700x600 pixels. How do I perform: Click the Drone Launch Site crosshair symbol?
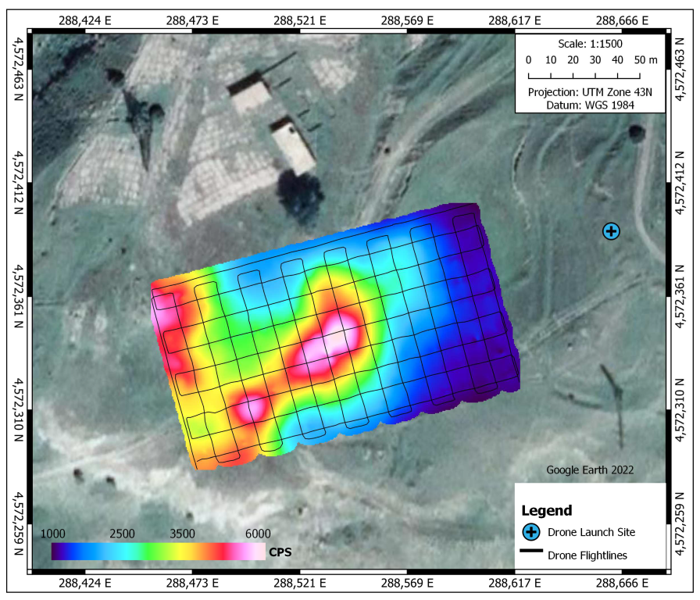[x=612, y=230]
